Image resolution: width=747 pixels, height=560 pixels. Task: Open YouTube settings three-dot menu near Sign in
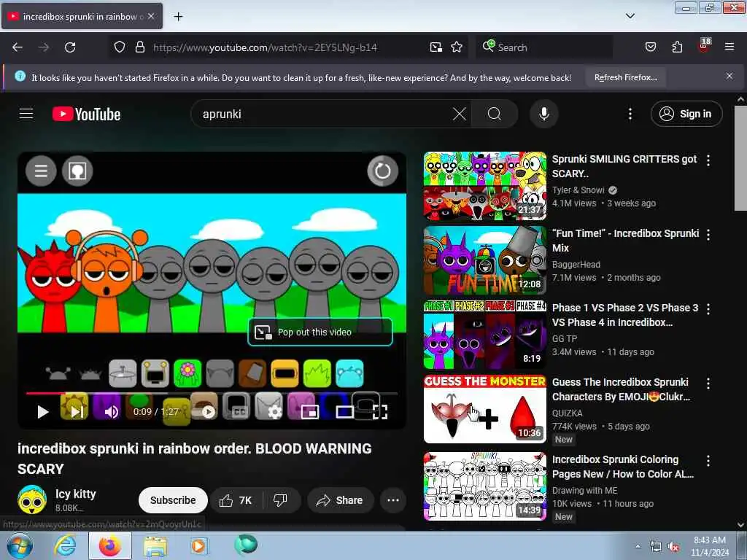tap(630, 114)
